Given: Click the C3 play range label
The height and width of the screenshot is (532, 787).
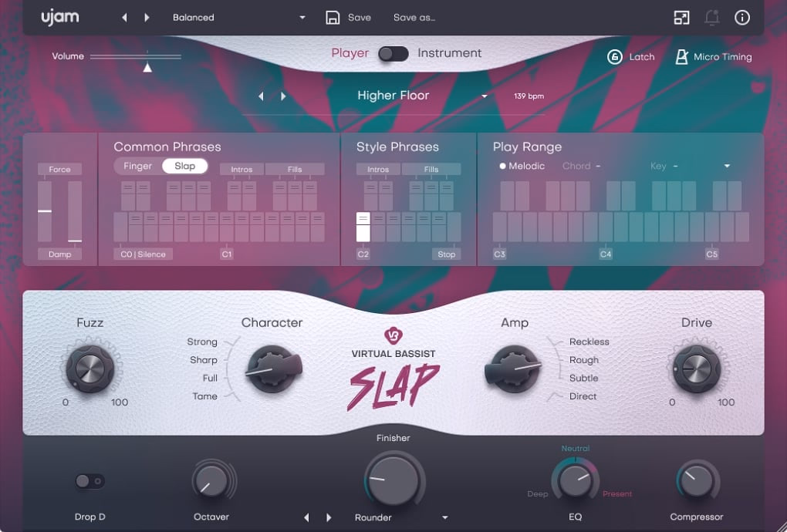Looking at the screenshot, I should pos(499,254).
